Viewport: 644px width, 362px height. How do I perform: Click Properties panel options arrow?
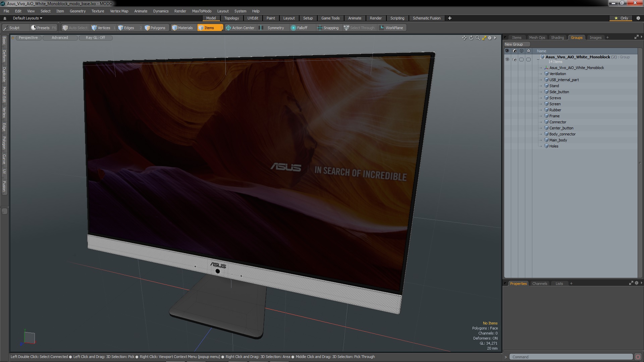click(x=641, y=283)
